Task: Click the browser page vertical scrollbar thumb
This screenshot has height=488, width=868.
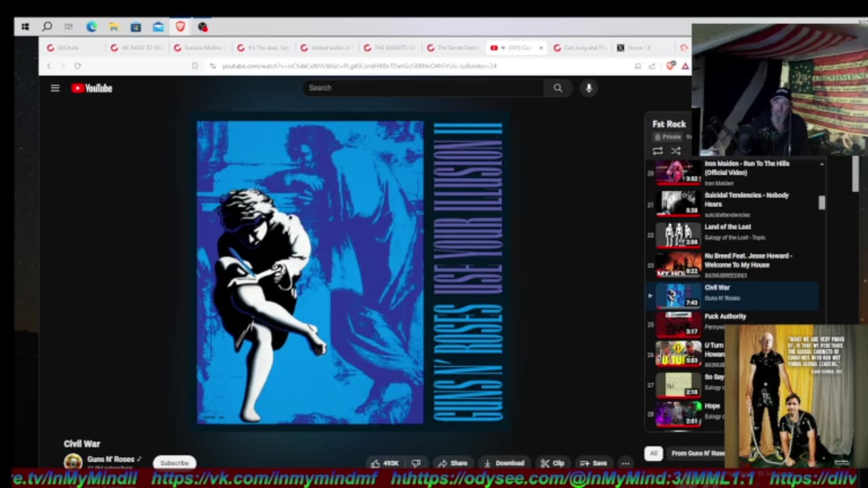Action: (x=856, y=174)
